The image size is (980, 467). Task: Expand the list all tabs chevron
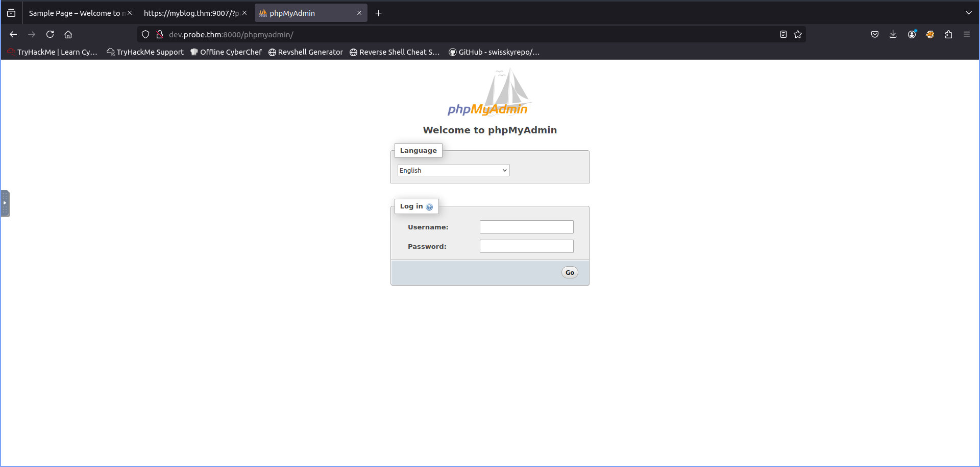[969, 13]
